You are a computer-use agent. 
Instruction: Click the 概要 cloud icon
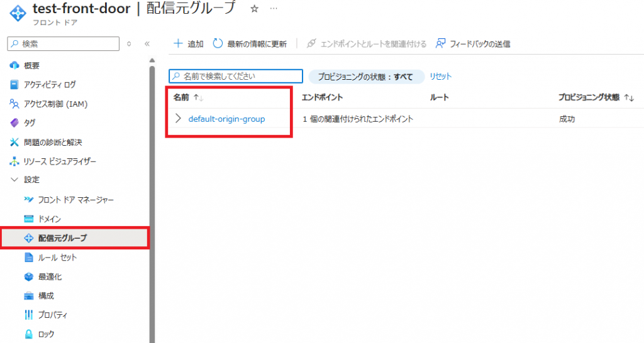pos(14,65)
